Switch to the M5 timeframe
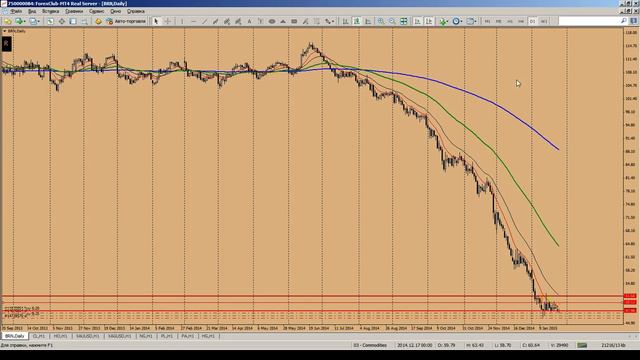Viewport: 640px width, 360px height. click(x=498, y=21)
